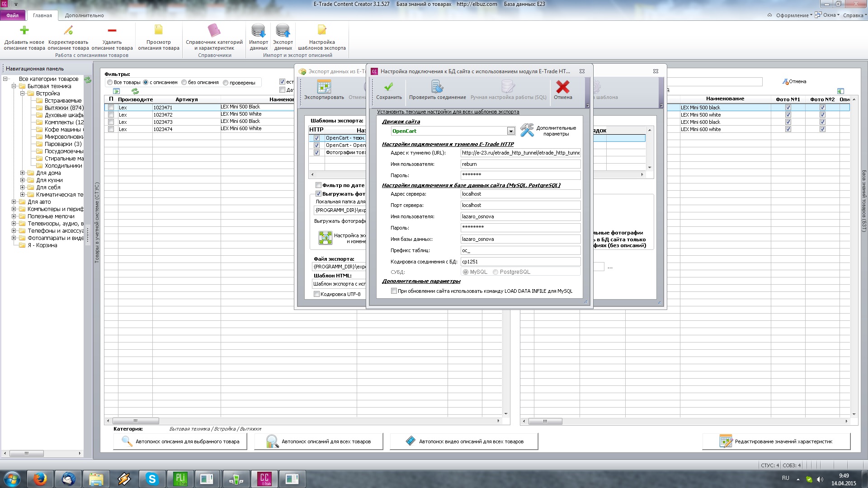The width and height of the screenshot is (868, 488).
Task: Click the table prefix field 'oc_'
Action: (520, 250)
